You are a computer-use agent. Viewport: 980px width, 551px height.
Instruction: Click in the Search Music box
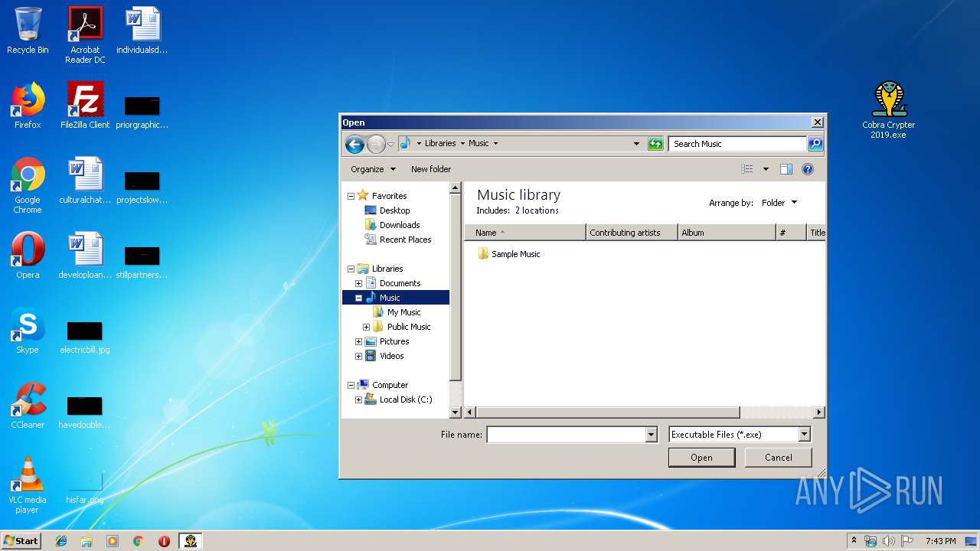point(738,144)
